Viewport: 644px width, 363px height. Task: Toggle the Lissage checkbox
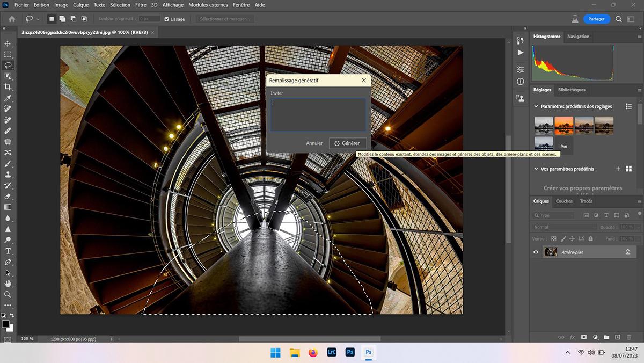(x=166, y=19)
